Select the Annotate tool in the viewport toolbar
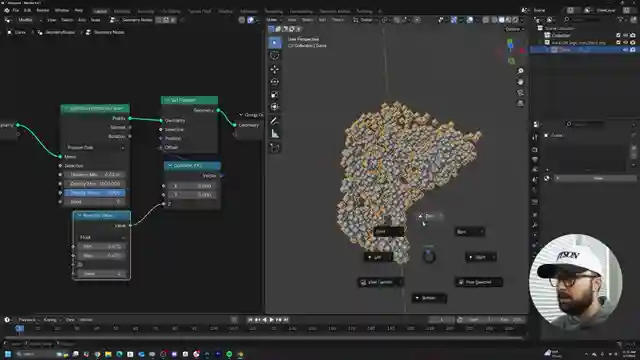The height and width of the screenshot is (360, 640). point(275,121)
